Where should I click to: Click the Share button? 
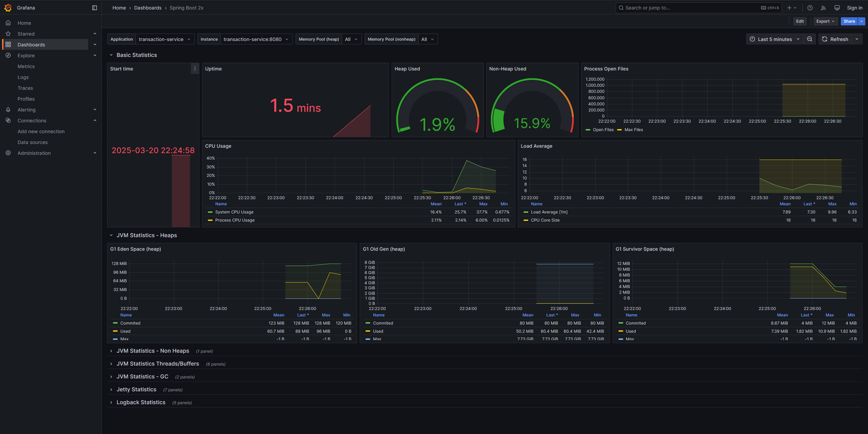849,21
